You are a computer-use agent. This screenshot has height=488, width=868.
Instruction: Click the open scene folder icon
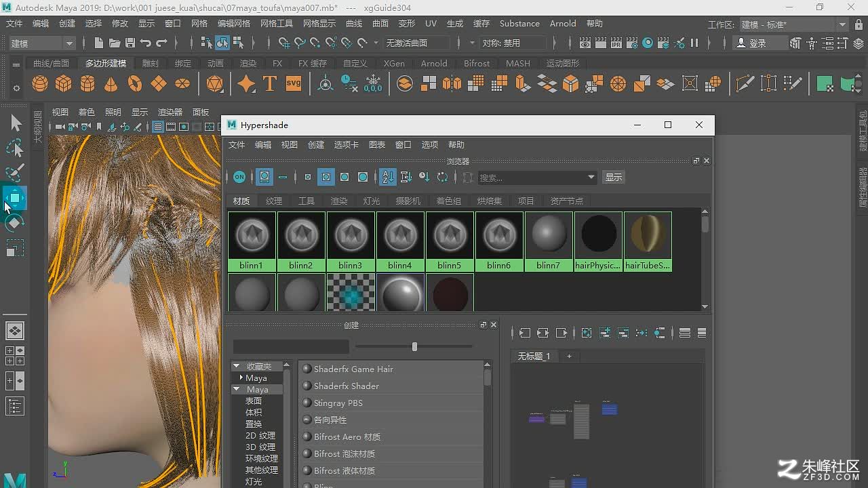[115, 43]
